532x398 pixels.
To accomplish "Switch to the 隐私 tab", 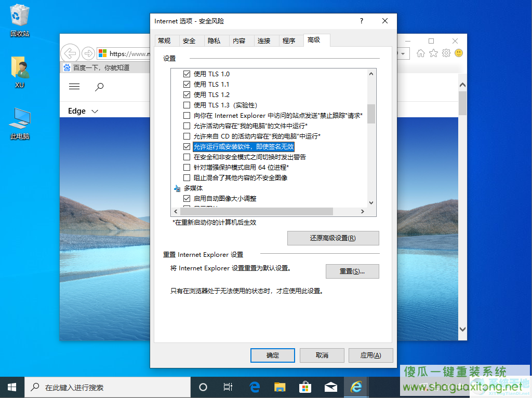I will tap(214, 40).
